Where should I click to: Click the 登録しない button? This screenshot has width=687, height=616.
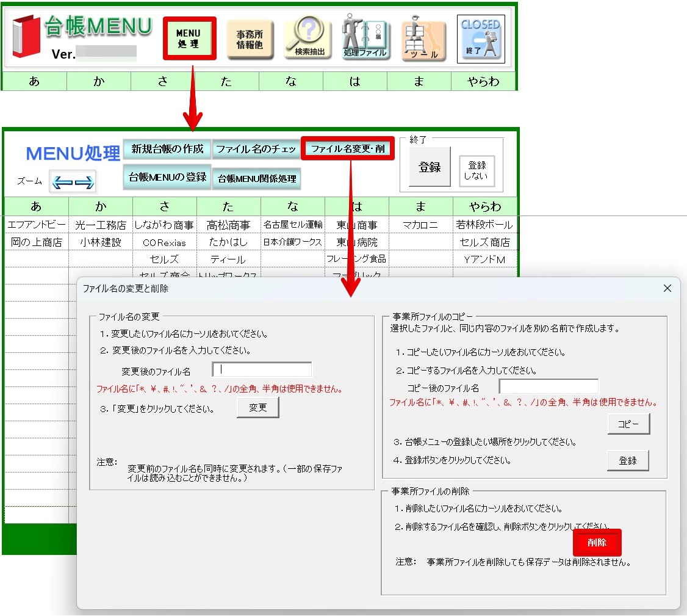coord(477,170)
